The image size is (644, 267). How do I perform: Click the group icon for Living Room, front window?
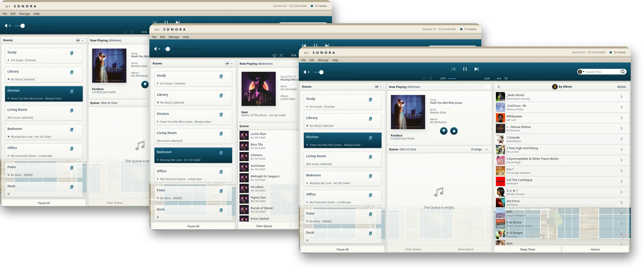click(x=370, y=157)
